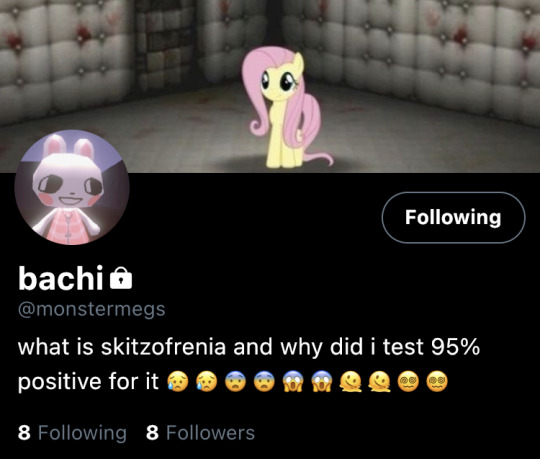Image resolution: width=540 pixels, height=459 pixels.
Task: Open the 8 Followers list
Action: click(x=200, y=432)
